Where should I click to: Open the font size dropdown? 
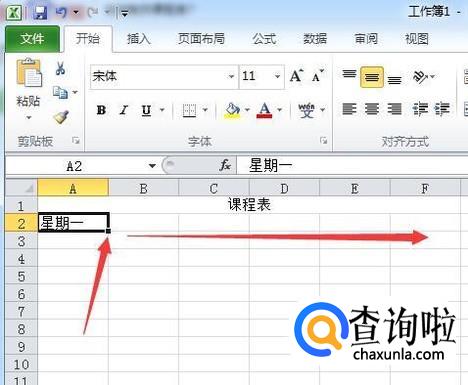(277, 77)
